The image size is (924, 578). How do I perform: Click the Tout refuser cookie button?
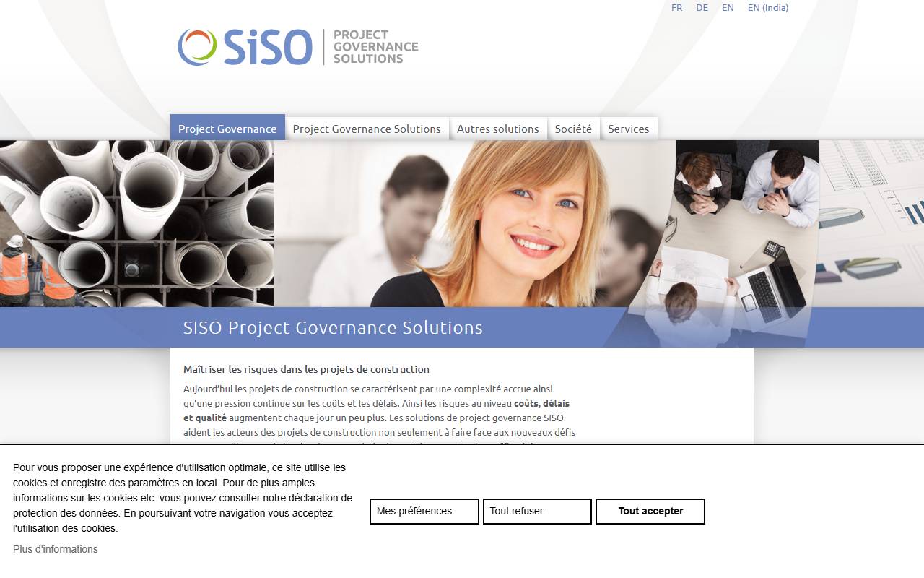pos(537,512)
